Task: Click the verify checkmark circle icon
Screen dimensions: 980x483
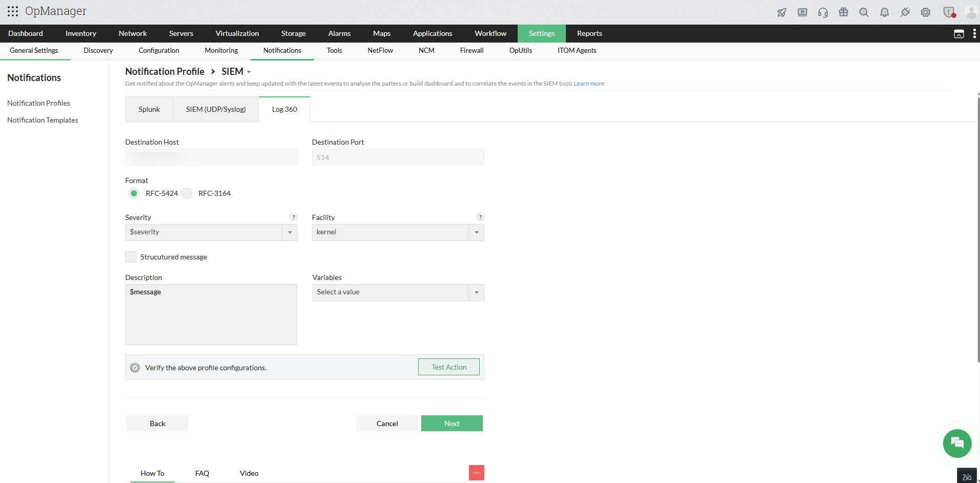Action: point(135,368)
